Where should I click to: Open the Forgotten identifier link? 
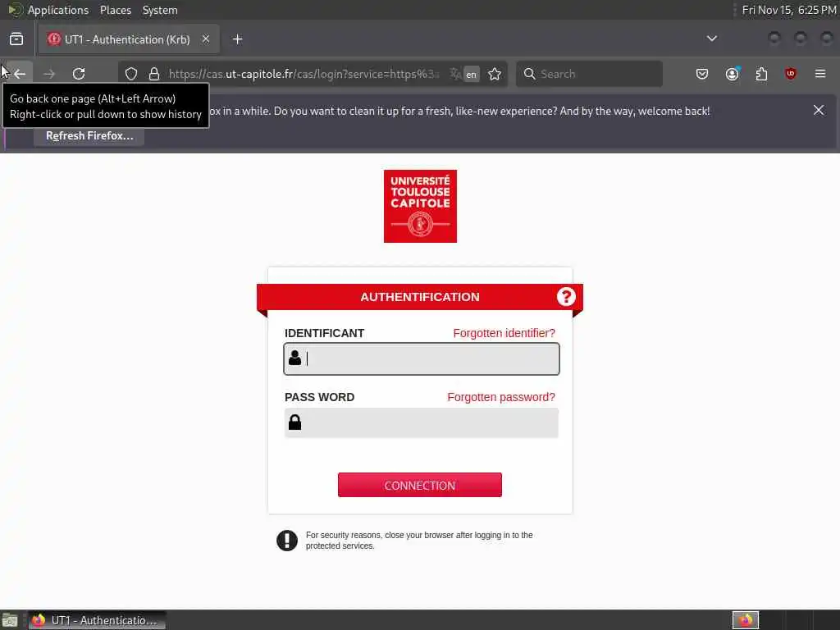click(x=504, y=333)
